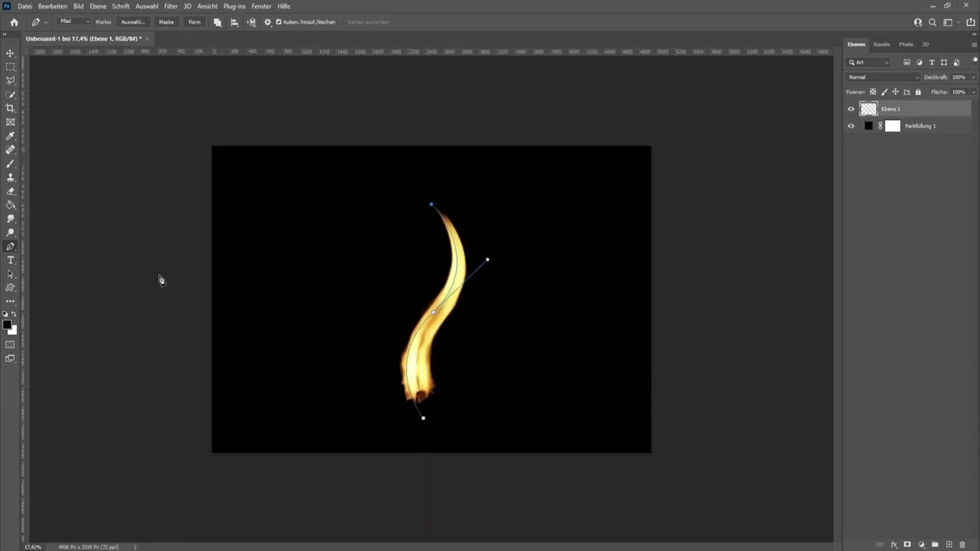Select the Clone Stamp tool
This screenshot has height=551, width=980.
(10, 178)
